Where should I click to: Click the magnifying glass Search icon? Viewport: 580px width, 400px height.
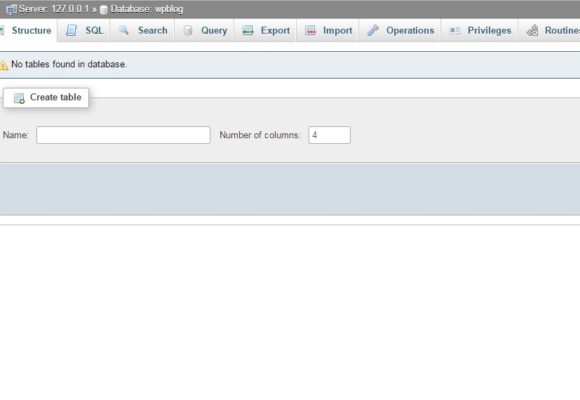click(x=124, y=30)
